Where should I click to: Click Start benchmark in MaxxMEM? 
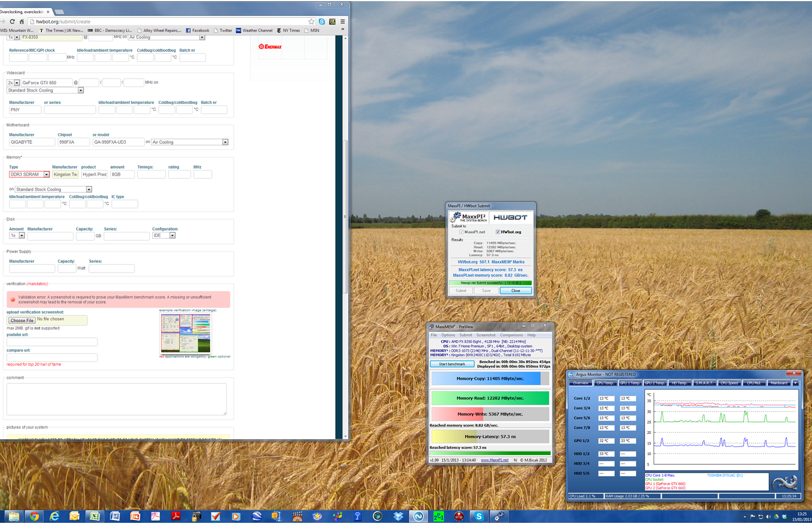pos(452,364)
